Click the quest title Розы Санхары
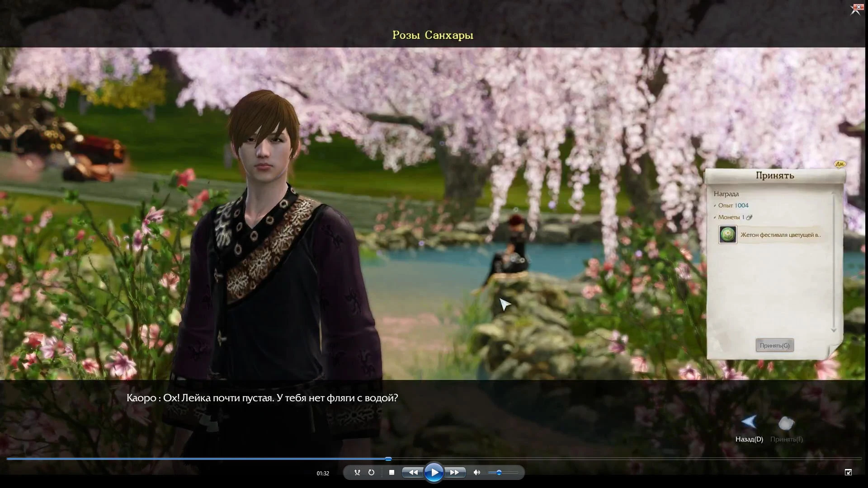The height and width of the screenshot is (488, 868). (433, 35)
